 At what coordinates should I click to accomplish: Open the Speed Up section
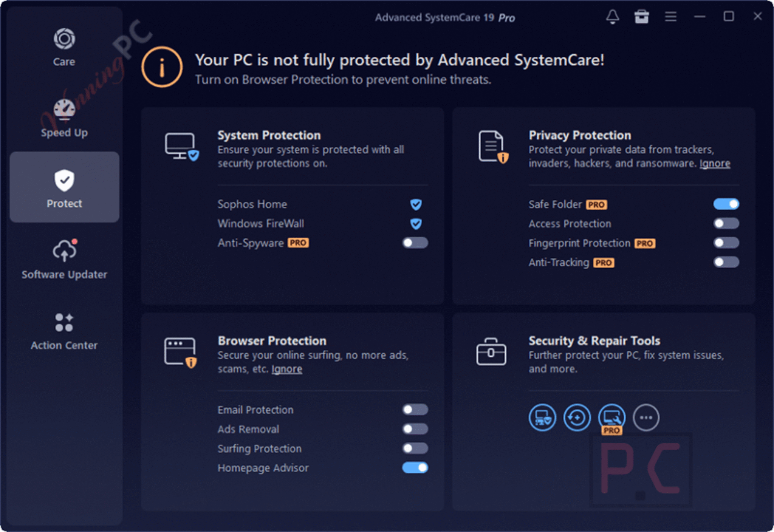64,118
